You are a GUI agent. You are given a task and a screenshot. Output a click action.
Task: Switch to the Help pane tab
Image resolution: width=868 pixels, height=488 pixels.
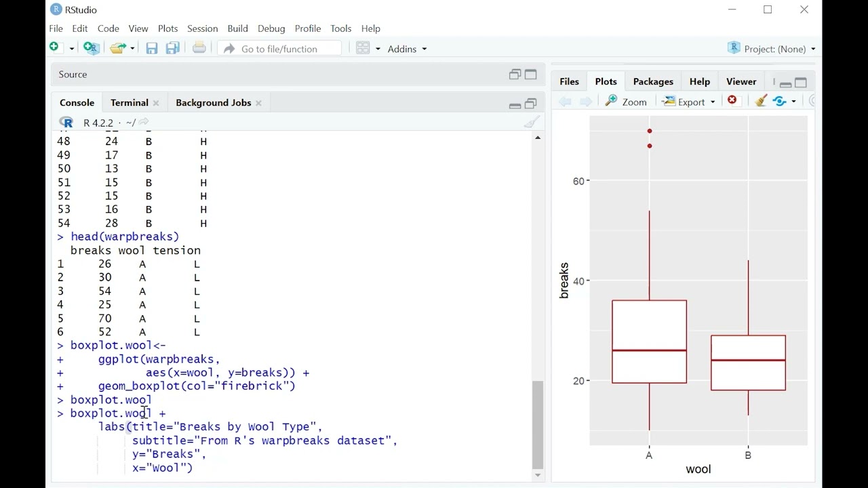[700, 81]
